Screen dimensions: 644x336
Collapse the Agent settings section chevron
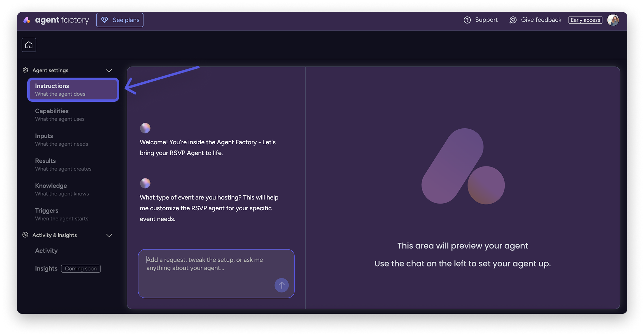109,70
